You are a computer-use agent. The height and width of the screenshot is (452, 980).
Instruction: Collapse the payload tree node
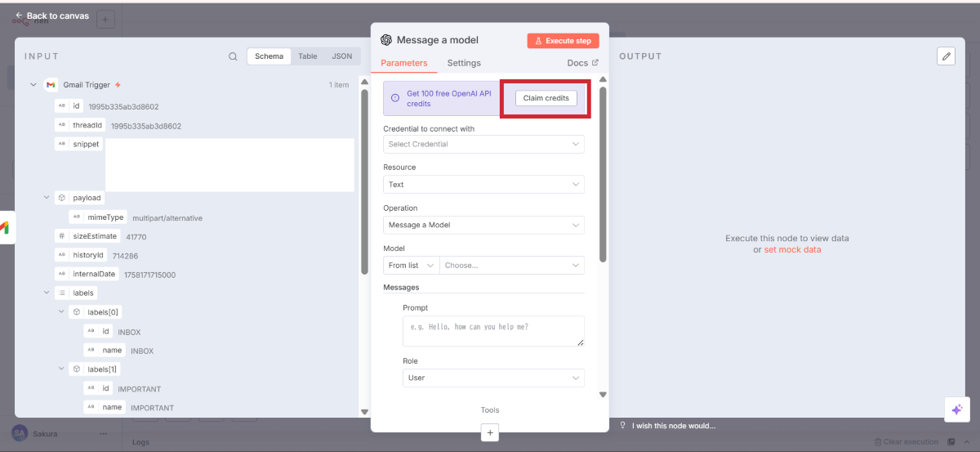47,198
